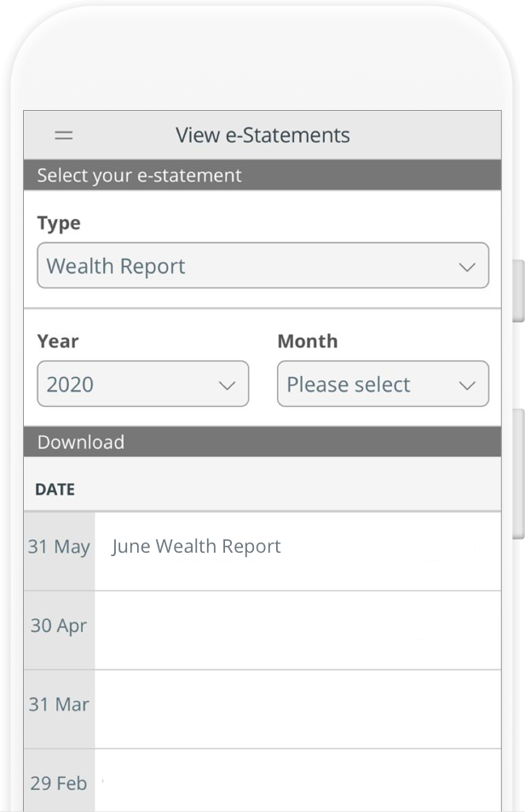Click the DATE column header
This screenshot has width=525, height=812.
55,490
